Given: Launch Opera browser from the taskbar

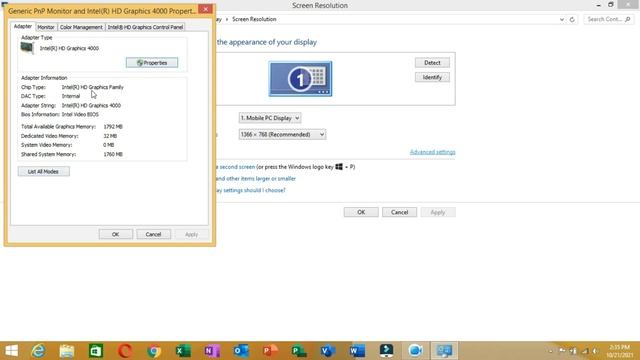Looking at the screenshot, I should click(x=125, y=351).
